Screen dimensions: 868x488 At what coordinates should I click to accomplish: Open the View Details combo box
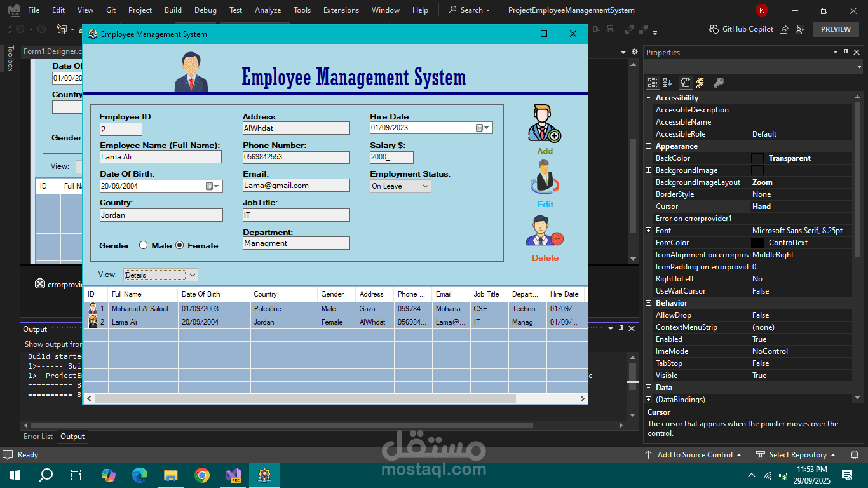pyautogui.click(x=191, y=274)
